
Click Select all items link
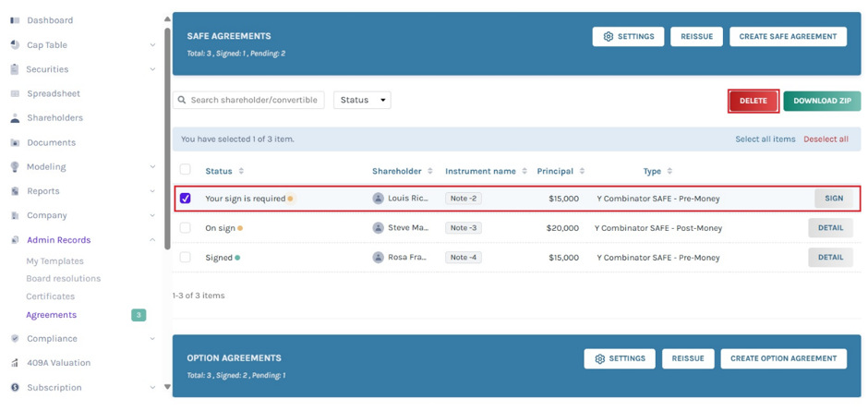[765, 139]
